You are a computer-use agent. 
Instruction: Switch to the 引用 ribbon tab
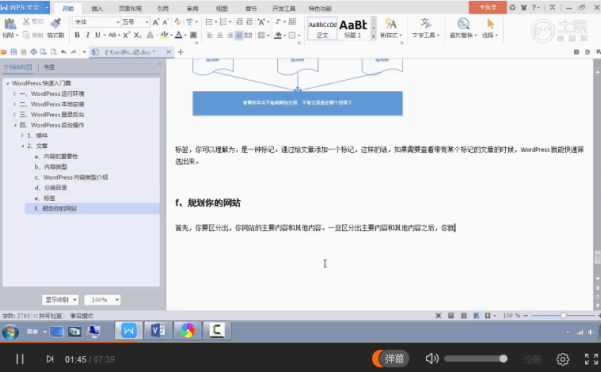163,8
